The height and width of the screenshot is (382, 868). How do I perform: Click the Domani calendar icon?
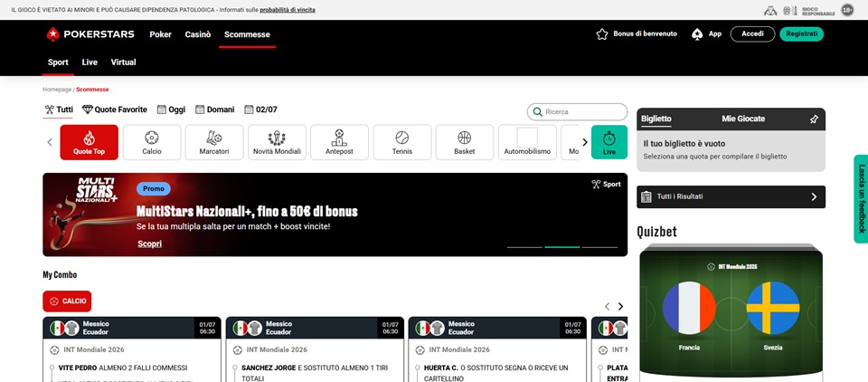(x=200, y=110)
